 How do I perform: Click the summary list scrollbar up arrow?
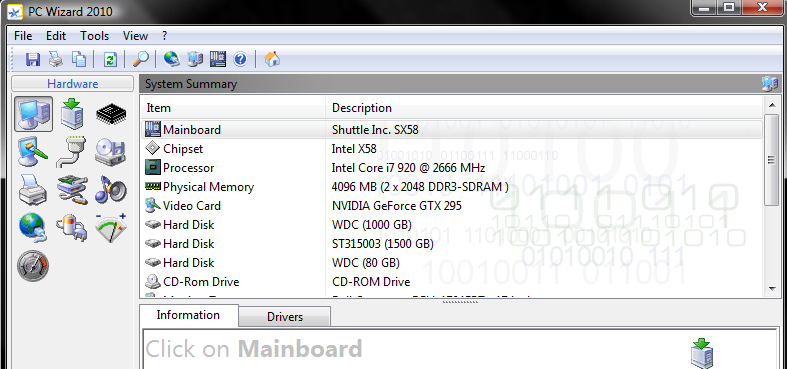click(x=771, y=104)
